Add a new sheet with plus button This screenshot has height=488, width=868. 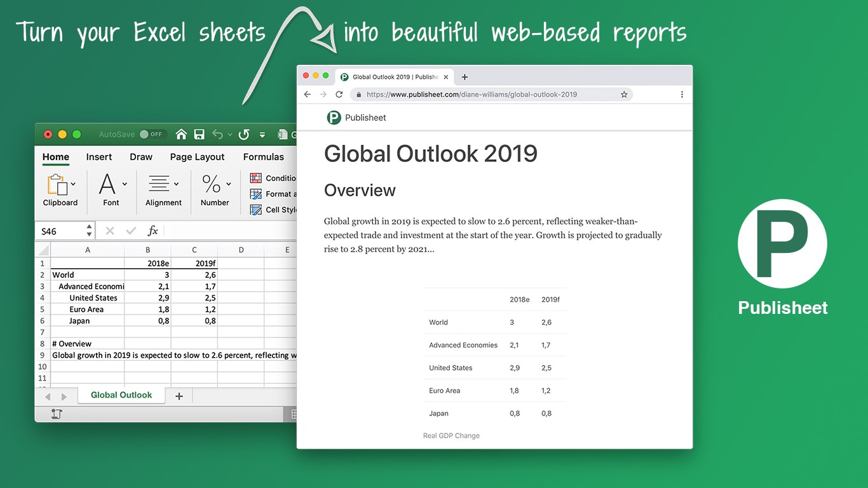(x=179, y=396)
